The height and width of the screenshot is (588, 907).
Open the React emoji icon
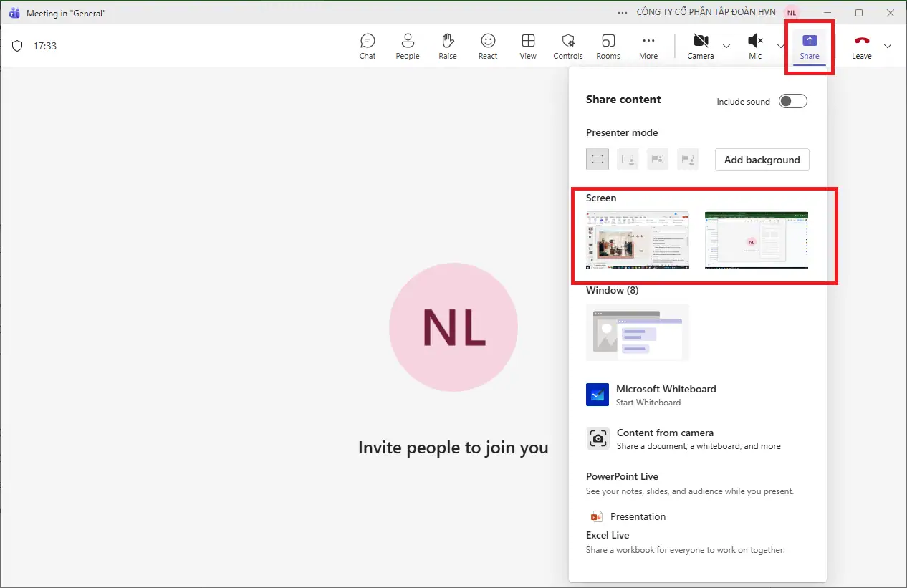488,46
